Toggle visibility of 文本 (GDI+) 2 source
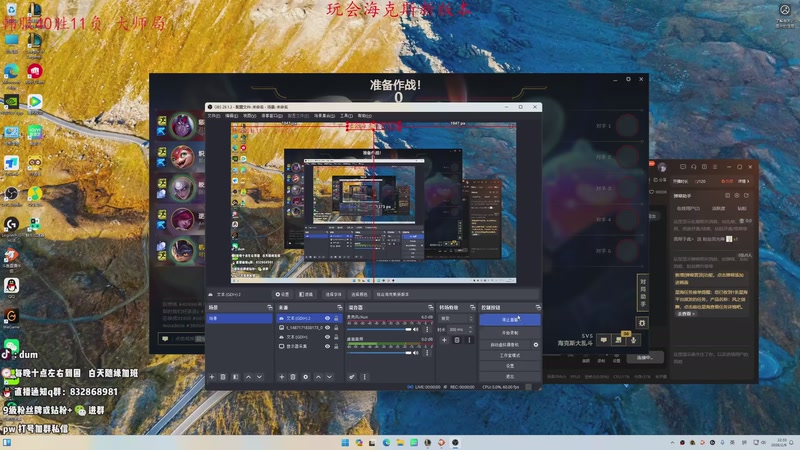Screen dimensions: 800x450 point(327,318)
